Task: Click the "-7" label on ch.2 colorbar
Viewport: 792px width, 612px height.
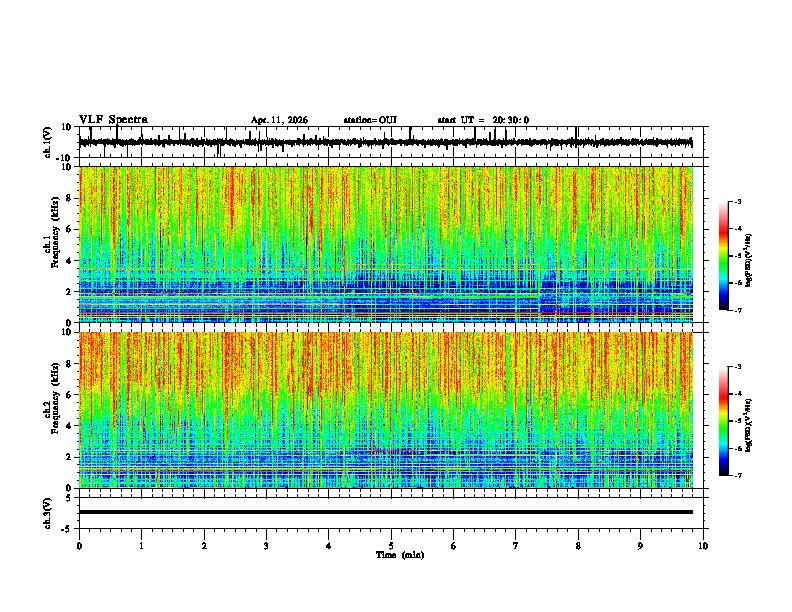Action: [x=737, y=475]
